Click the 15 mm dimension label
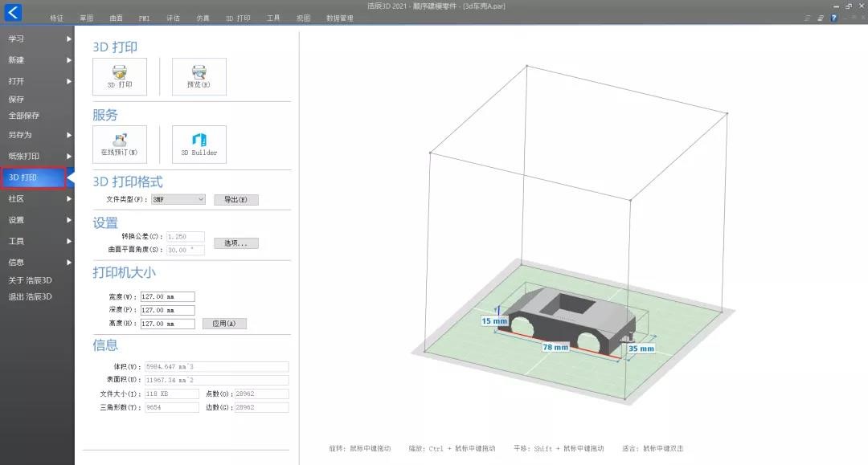 pyautogui.click(x=494, y=320)
